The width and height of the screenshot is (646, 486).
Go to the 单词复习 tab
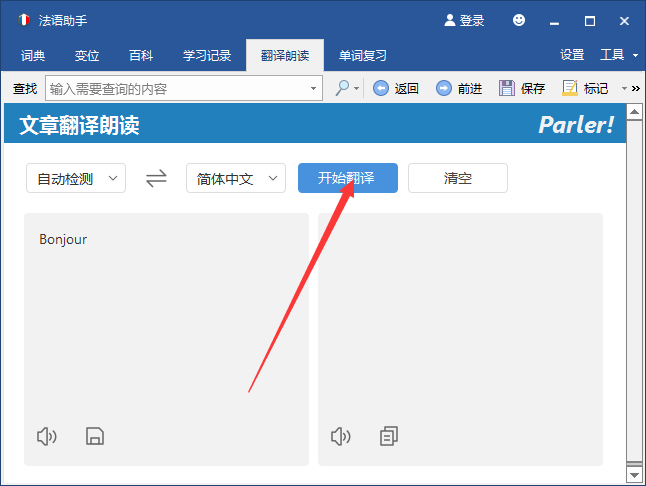click(363, 55)
